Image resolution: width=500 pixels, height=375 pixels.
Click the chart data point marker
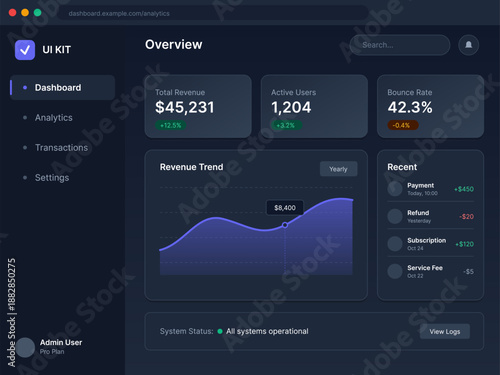(285, 225)
